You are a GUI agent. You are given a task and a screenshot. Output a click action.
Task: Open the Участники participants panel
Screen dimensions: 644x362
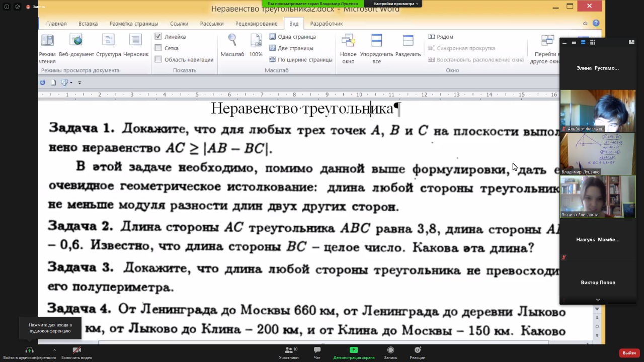coord(289,350)
